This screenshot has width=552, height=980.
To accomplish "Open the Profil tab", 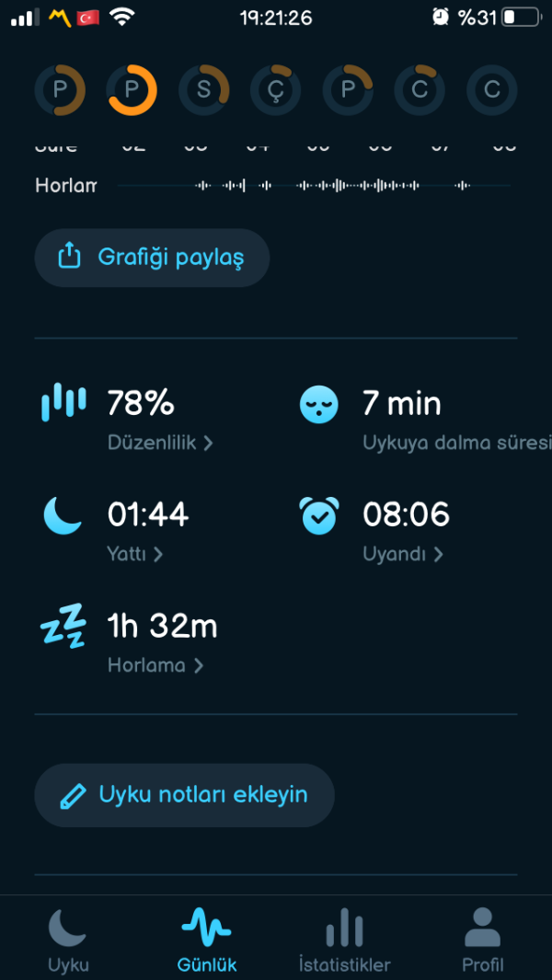I will [x=482, y=939].
